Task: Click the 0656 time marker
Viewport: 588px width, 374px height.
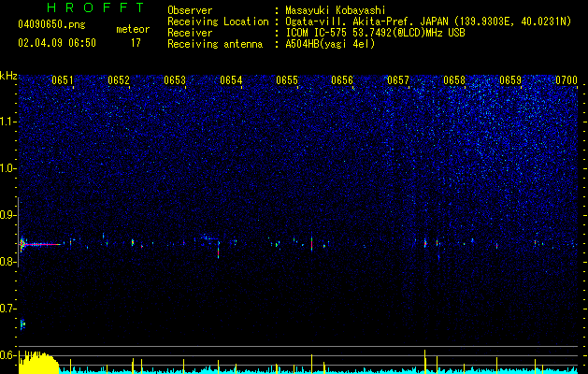Action: (x=342, y=80)
